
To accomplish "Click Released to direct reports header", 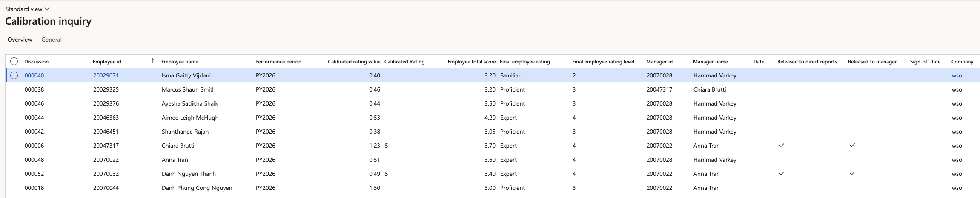I will 807,62.
